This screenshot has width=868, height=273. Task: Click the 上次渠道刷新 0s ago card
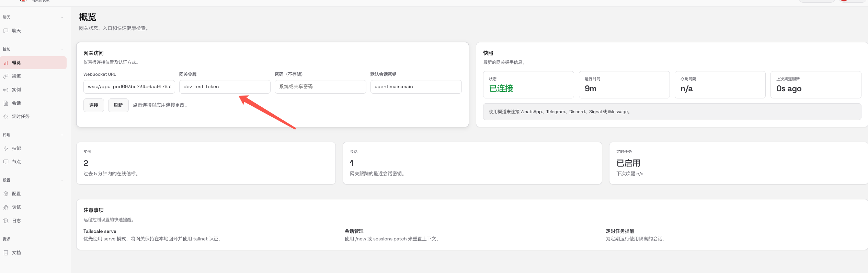816,85
